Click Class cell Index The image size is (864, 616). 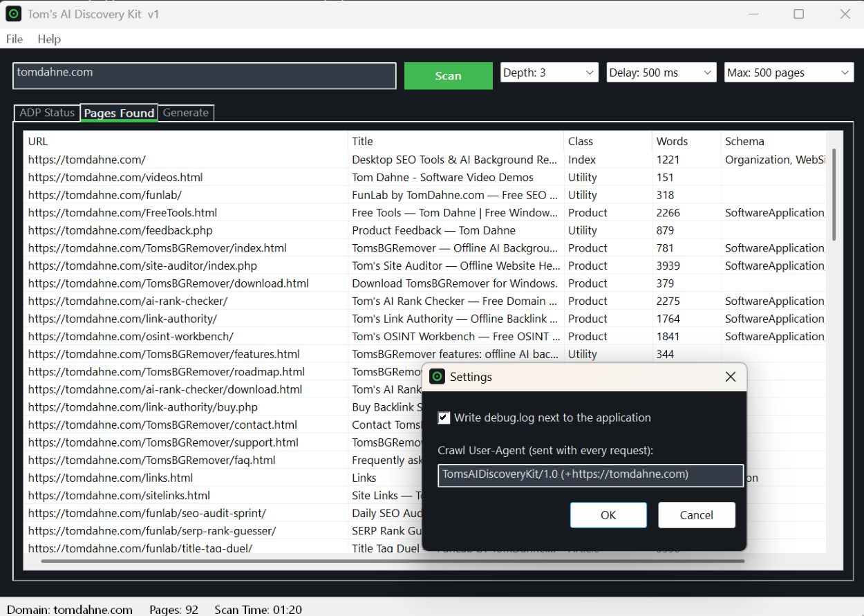pyautogui.click(x=582, y=160)
